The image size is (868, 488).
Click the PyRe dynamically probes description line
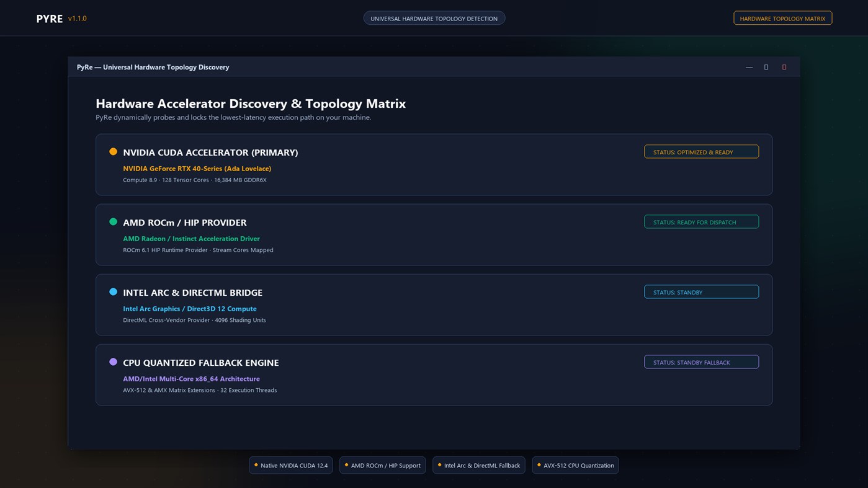point(233,117)
